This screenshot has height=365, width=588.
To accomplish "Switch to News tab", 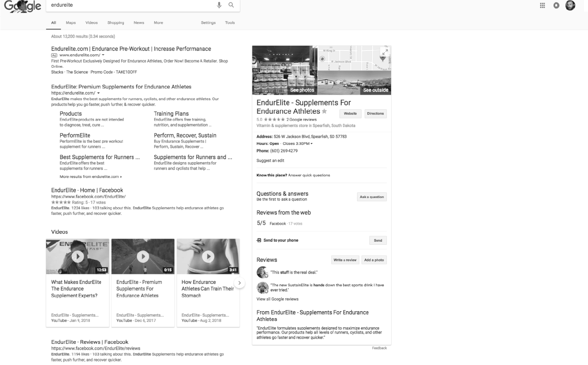I will click(139, 22).
